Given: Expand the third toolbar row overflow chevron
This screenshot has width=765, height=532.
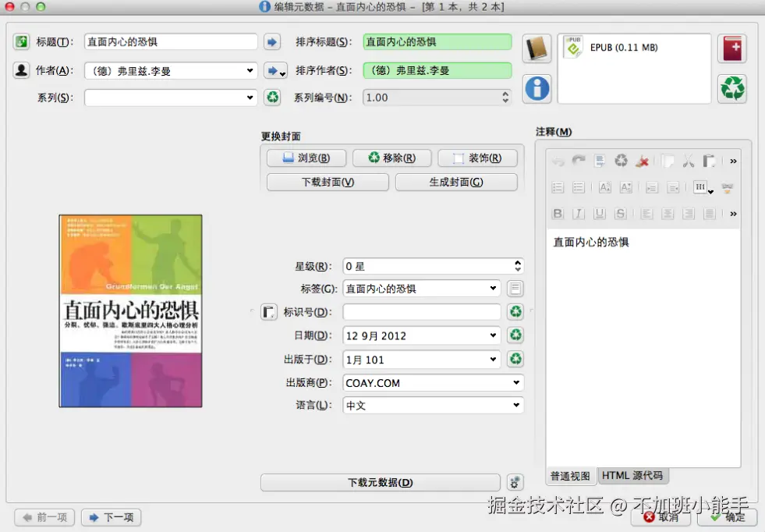Looking at the screenshot, I should [733, 214].
